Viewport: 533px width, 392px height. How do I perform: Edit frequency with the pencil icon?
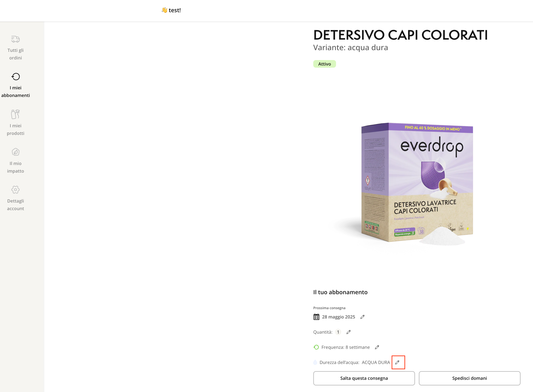[377, 347]
